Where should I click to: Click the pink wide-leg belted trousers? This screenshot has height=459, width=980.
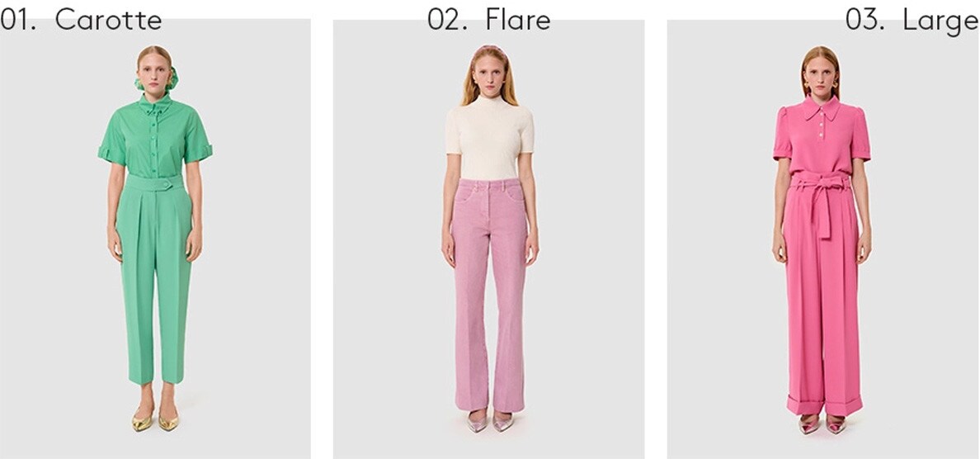coord(823,294)
